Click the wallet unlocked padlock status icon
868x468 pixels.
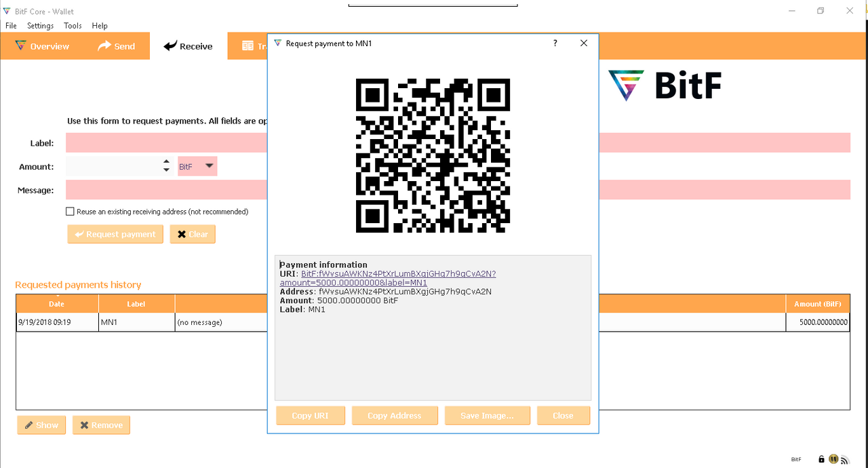coord(821,459)
